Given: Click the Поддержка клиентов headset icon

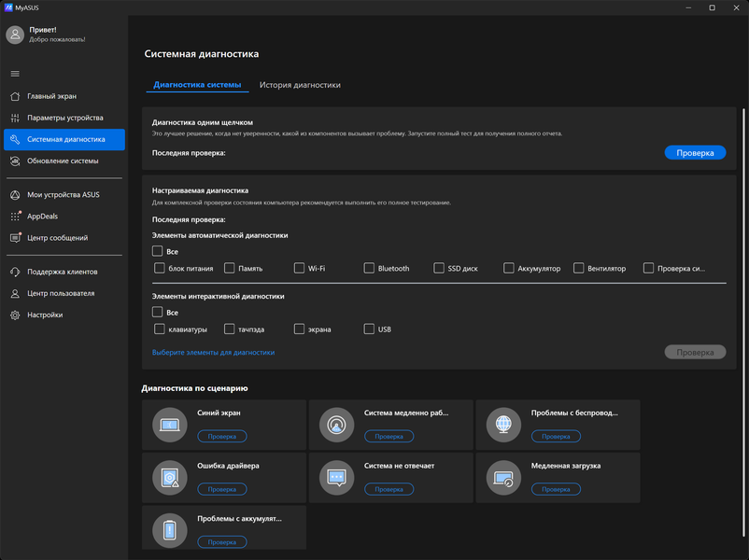Looking at the screenshot, I should tap(15, 272).
